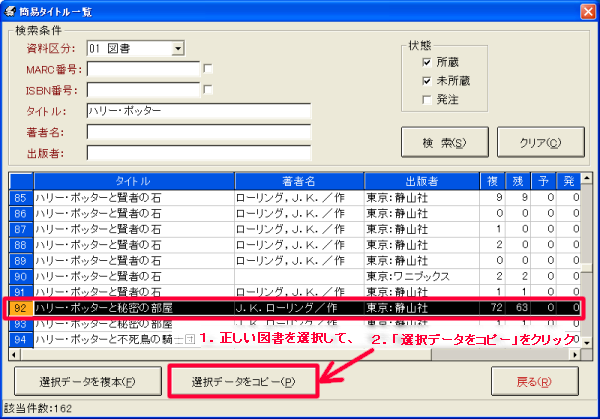Select row number 86 header
Screen dimensions: 600x419
(x=21, y=214)
